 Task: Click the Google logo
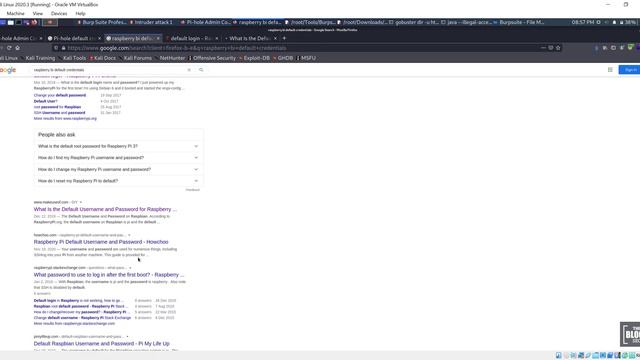[x=8, y=70]
